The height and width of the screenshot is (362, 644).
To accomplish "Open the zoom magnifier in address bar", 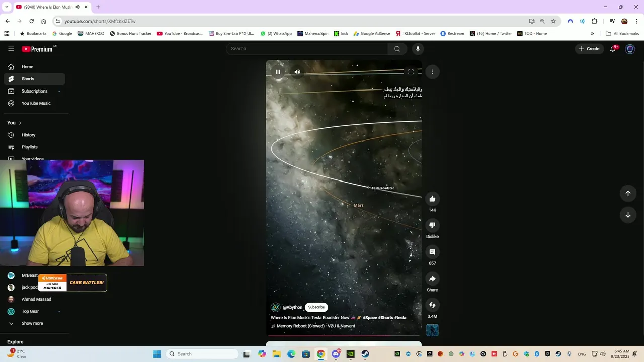I will (542, 21).
